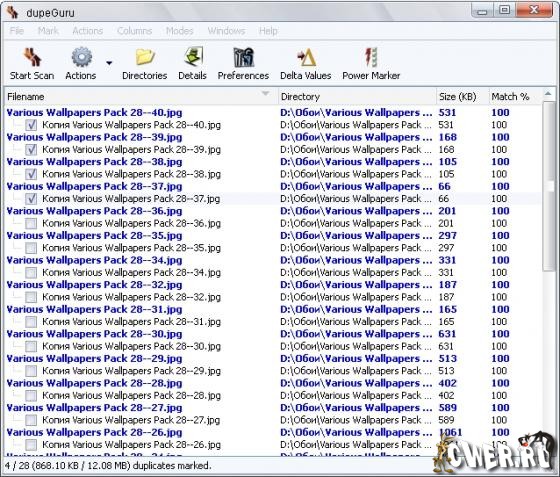Check Копия Various Wallpapers Pack 28--27.jpg
The image size is (560, 477).
point(31,420)
